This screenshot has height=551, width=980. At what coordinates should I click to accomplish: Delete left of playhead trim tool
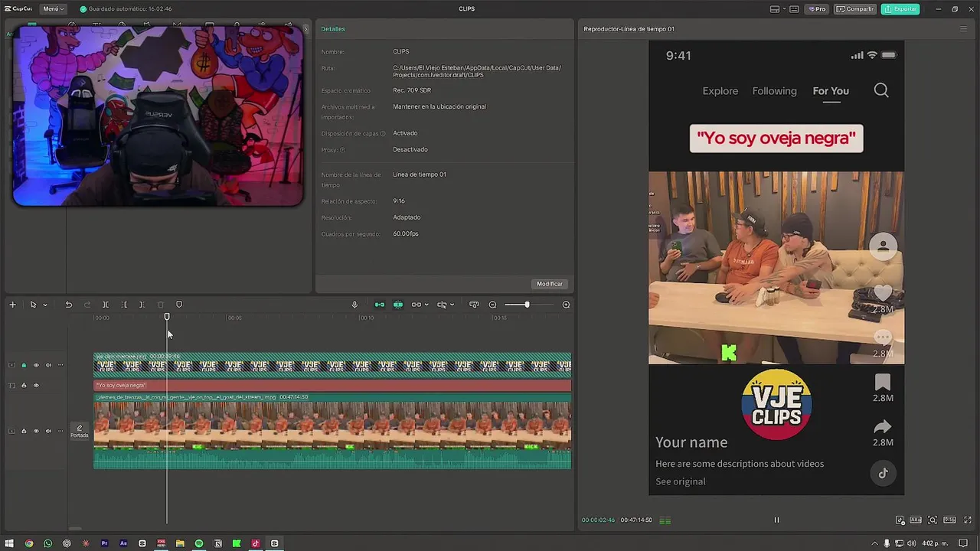click(x=123, y=305)
